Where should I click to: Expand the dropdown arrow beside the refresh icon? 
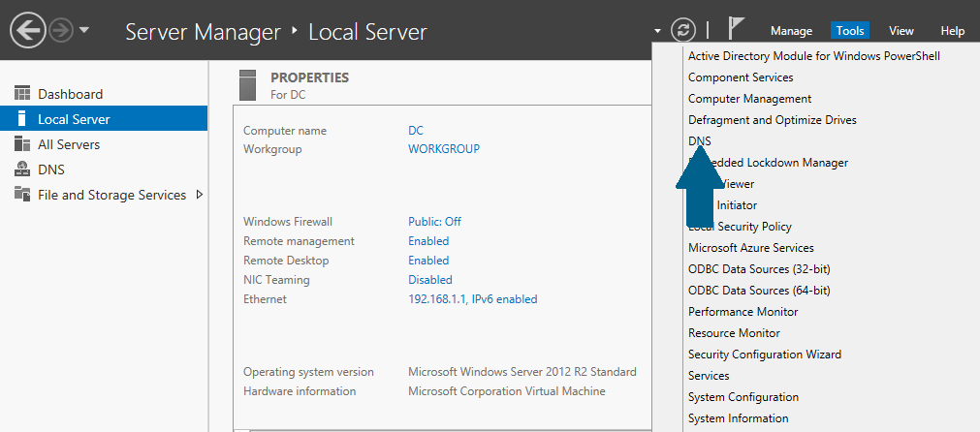657,31
